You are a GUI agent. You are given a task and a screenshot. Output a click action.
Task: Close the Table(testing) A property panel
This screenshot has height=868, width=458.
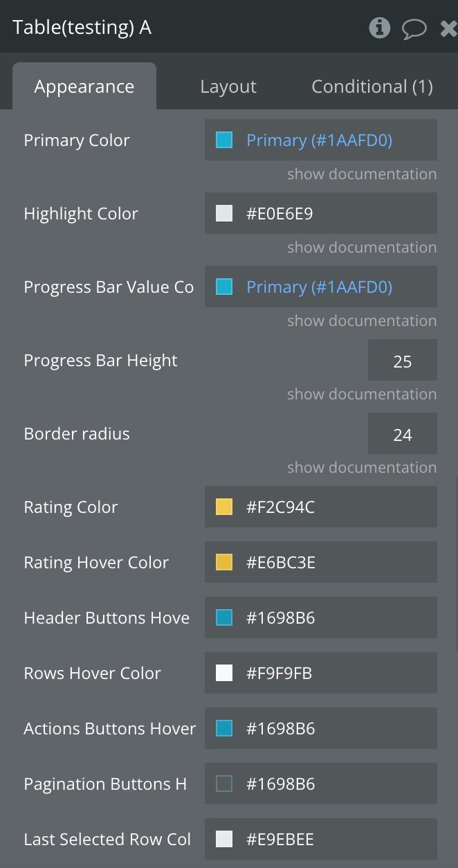(448, 28)
